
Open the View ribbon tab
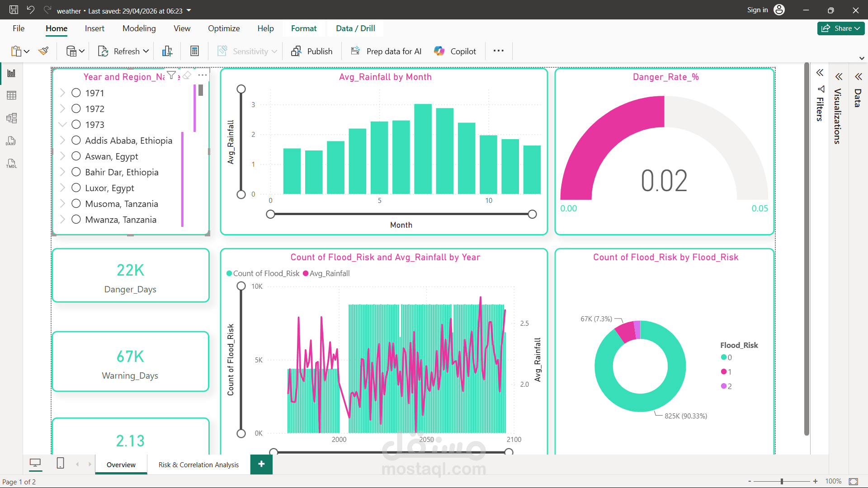pos(182,28)
